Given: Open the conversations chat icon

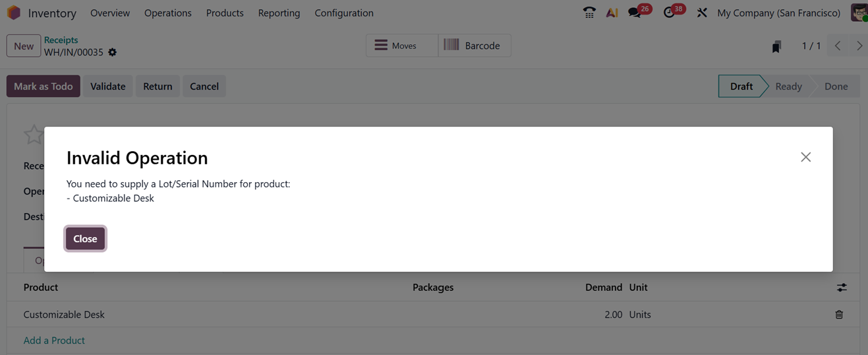Looking at the screenshot, I should pos(635,13).
